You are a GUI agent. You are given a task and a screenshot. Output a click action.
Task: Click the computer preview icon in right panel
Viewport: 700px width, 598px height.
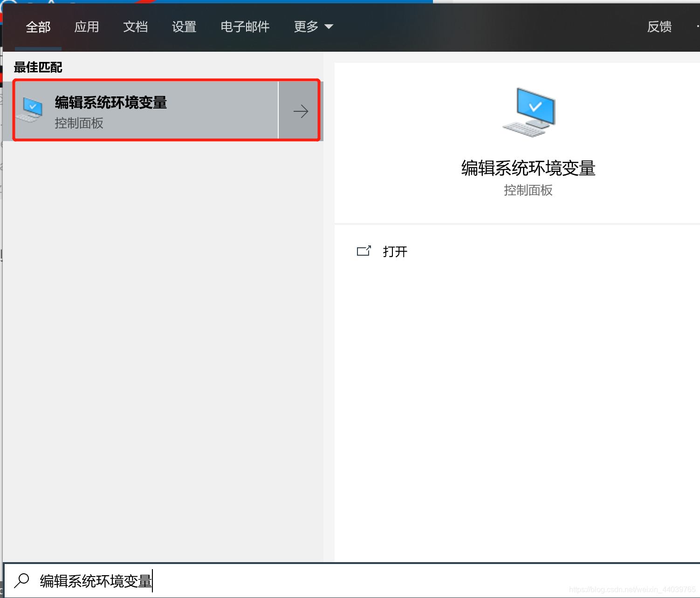tap(529, 112)
